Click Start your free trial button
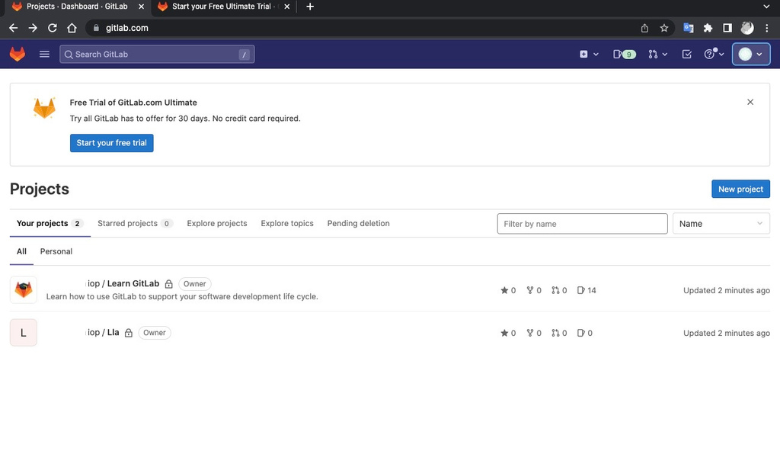 coord(111,143)
